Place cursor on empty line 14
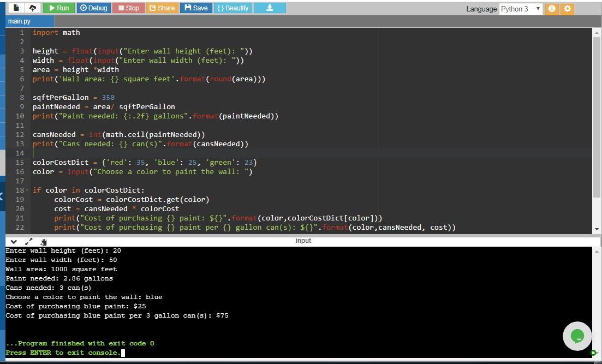Image resolution: width=602 pixels, height=364 pixels. (x=218, y=153)
